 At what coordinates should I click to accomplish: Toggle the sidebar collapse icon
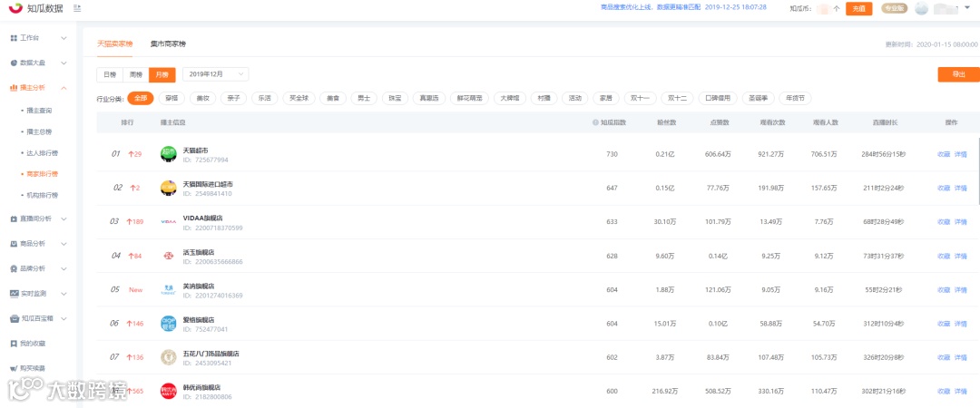77,8
